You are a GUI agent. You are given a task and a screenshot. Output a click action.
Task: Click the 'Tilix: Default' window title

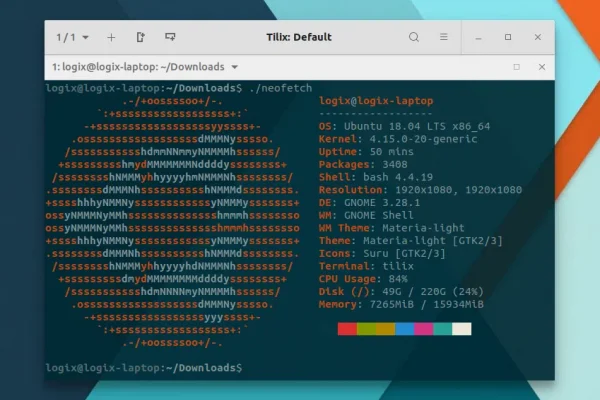299,37
